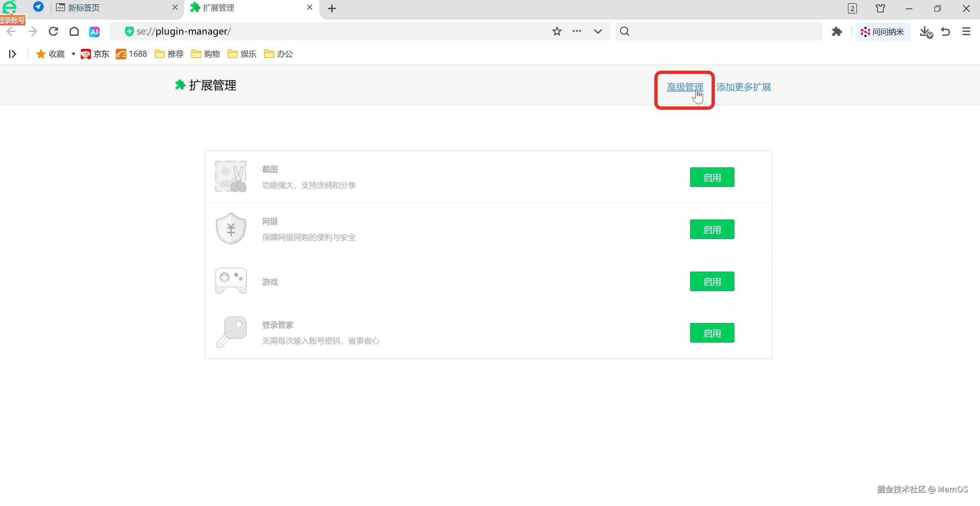The height and width of the screenshot is (506, 980).
Task: Open the 1688 bookmark
Action: (132, 54)
